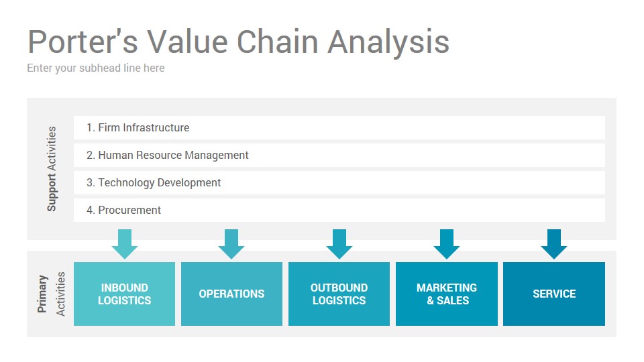The height and width of the screenshot is (362, 644).
Task: Click the arrow above Operations box
Action: (231, 244)
